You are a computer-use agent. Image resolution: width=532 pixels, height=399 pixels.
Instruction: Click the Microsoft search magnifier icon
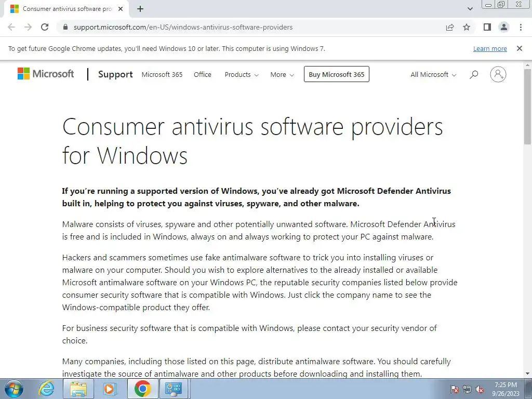point(474,74)
